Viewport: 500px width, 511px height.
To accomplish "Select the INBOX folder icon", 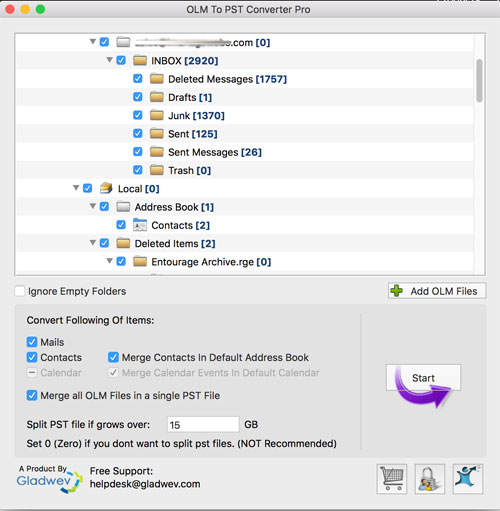I will click(x=140, y=61).
